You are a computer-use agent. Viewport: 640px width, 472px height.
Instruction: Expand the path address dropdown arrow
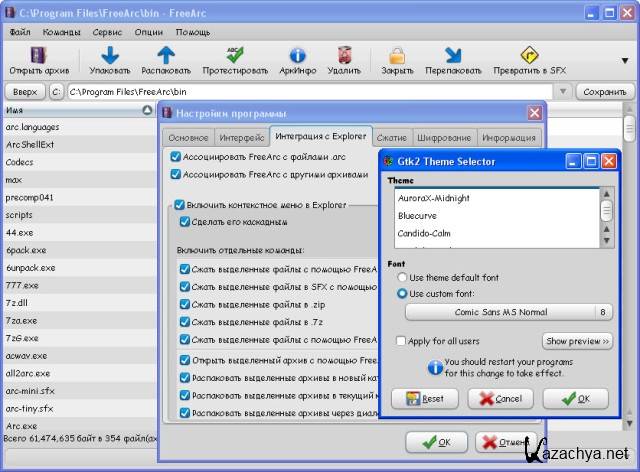563,92
